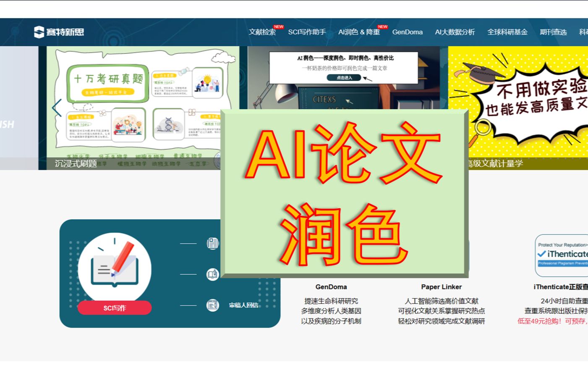Screen dimensions: 588x368
Task: Click the 审稿人回信 letter icon
Action: point(213,305)
